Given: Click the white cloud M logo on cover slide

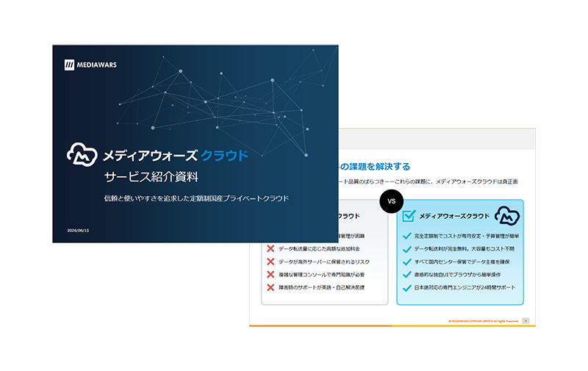Looking at the screenshot, I should (82, 154).
